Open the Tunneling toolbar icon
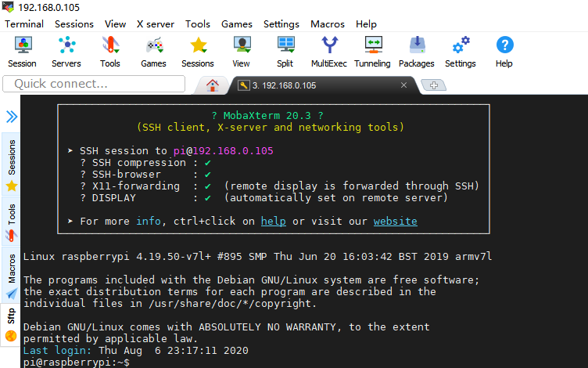The image size is (588, 368). tap(372, 52)
